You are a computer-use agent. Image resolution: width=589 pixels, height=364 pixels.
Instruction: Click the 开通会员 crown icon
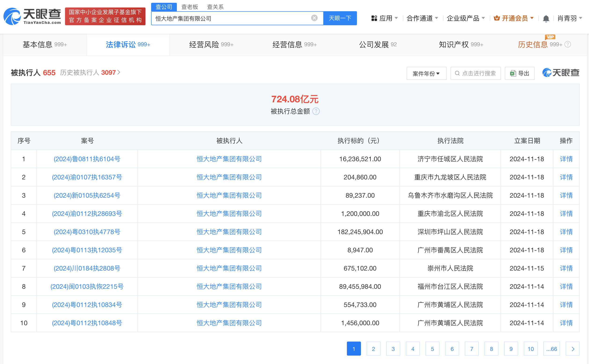pyautogui.click(x=496, y=18)
